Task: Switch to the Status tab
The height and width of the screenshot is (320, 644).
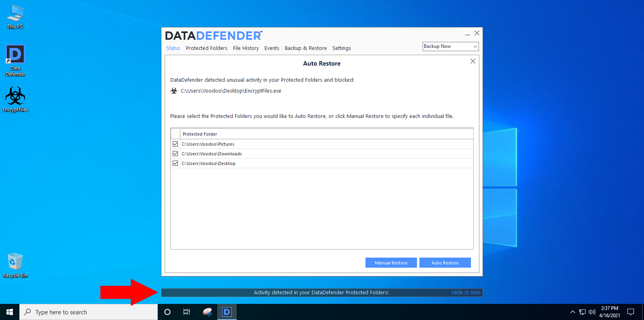Action: (173, 48)
